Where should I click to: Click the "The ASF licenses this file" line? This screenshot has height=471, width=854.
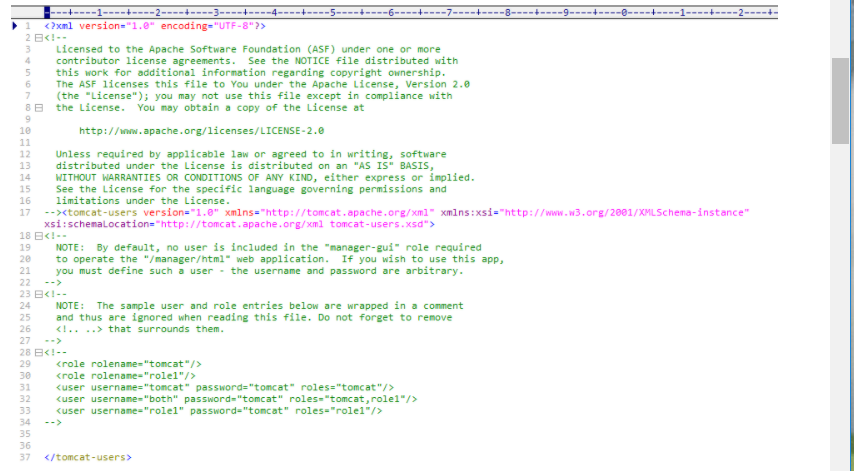pos(263,84)
